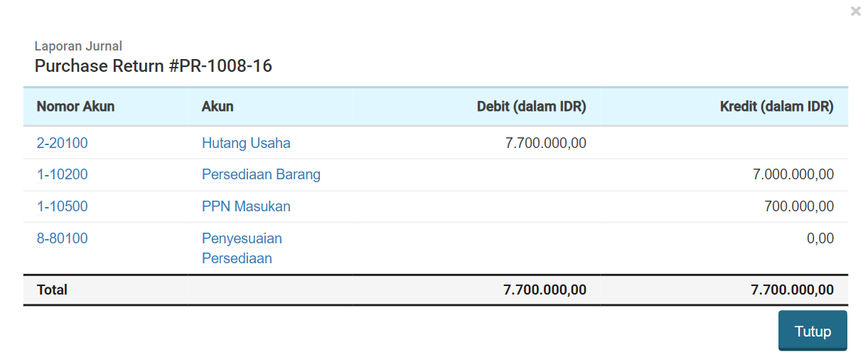Click the Tutup button
This screenshot has width=868, height=360.
click(x=813, y=331)
